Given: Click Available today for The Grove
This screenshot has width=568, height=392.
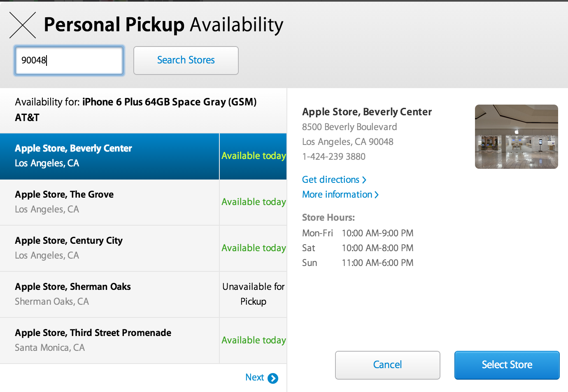Looking at the screenshot, I should tap(254, 202).
